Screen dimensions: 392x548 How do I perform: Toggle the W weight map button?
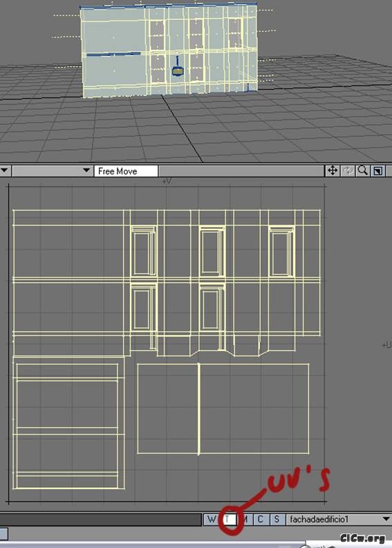click(x=212, y=520)
